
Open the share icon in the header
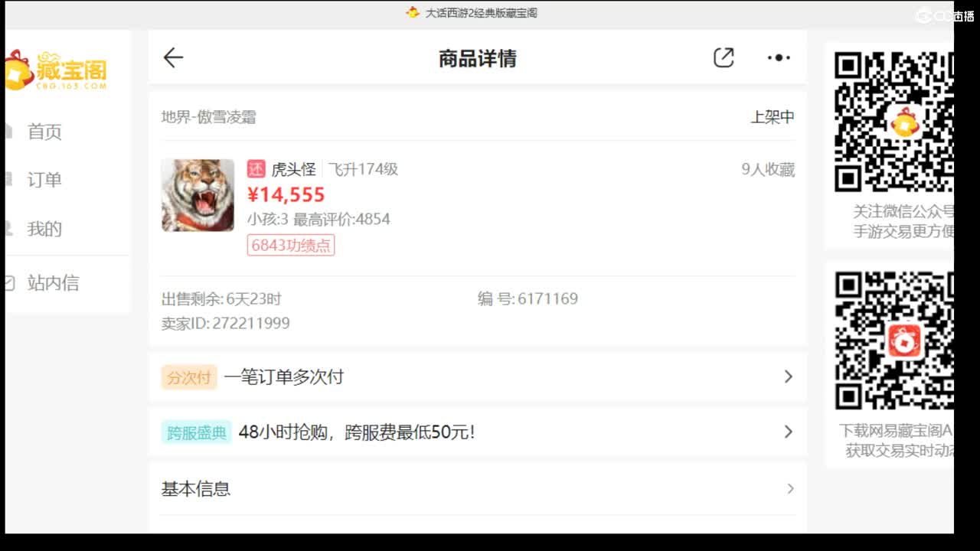724,57
